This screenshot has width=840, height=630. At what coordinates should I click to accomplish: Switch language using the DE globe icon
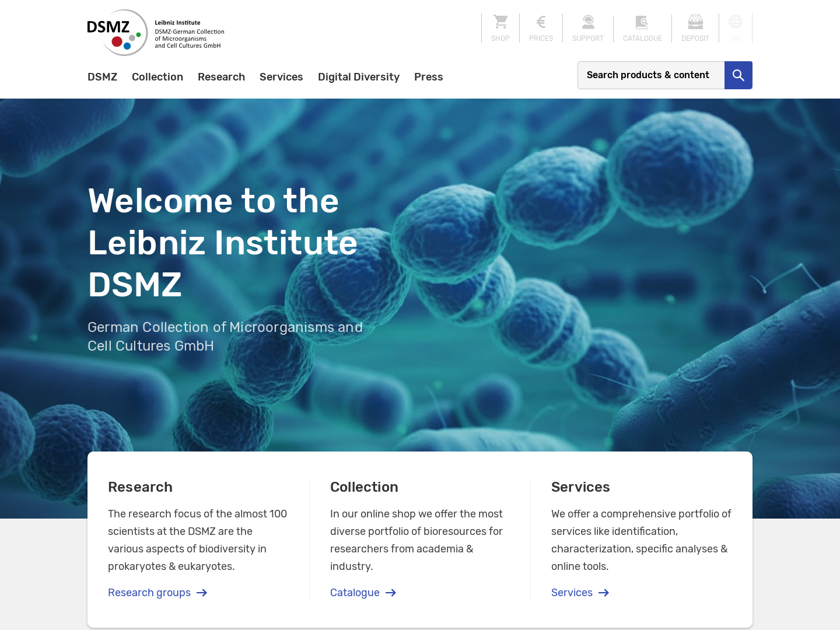tap(736, 22)
